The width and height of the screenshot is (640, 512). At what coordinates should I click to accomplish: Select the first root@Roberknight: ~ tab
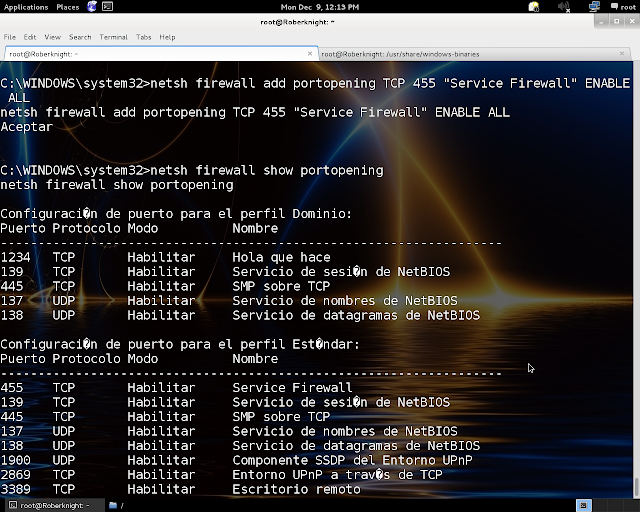click(161, 54)
